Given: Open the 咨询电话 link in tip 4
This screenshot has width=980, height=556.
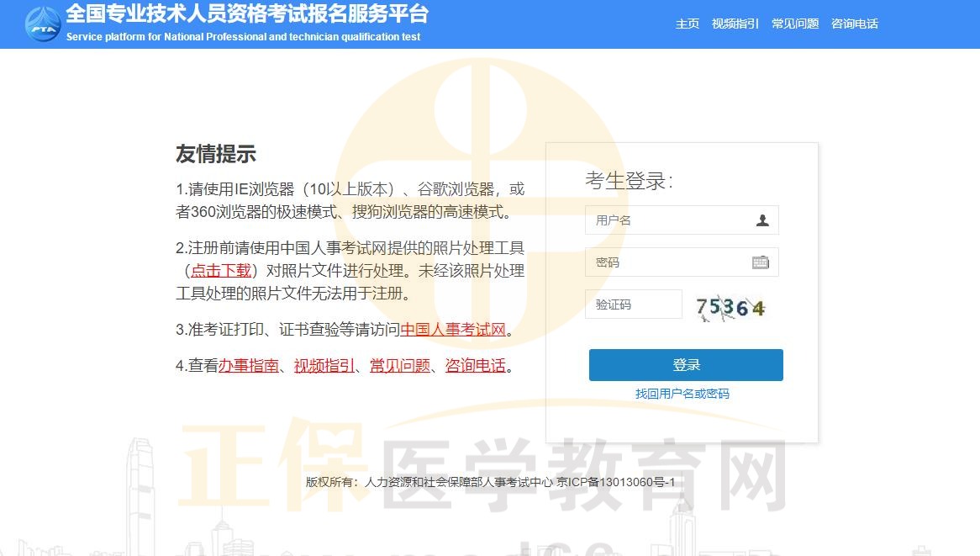Looking at the screenshot, I should (473, 365).
